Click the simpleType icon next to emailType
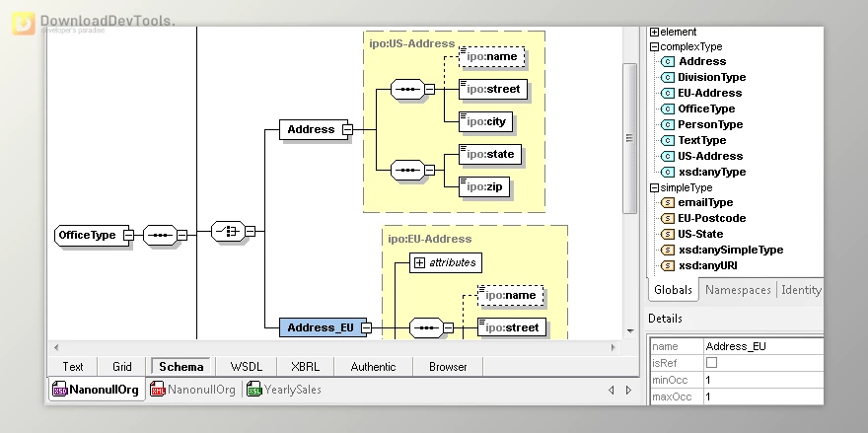Viewport: 868px width, 433px height. click(x=667, y=203)
